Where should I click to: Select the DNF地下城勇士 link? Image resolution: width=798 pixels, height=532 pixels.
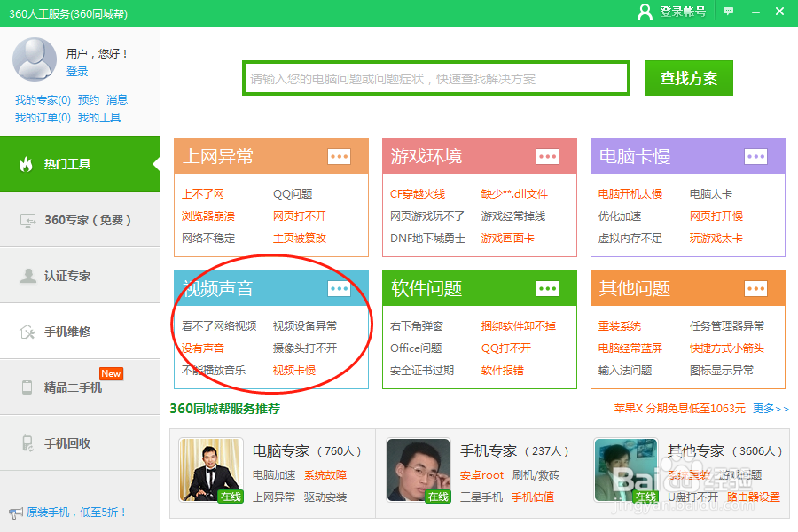pos(427,238)
